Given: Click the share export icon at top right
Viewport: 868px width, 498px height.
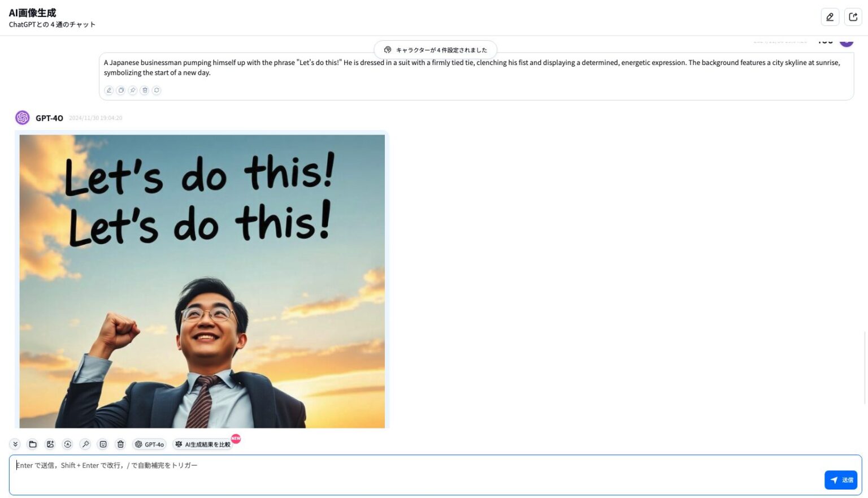Looking at the screenshot, I should click(853, 17).
